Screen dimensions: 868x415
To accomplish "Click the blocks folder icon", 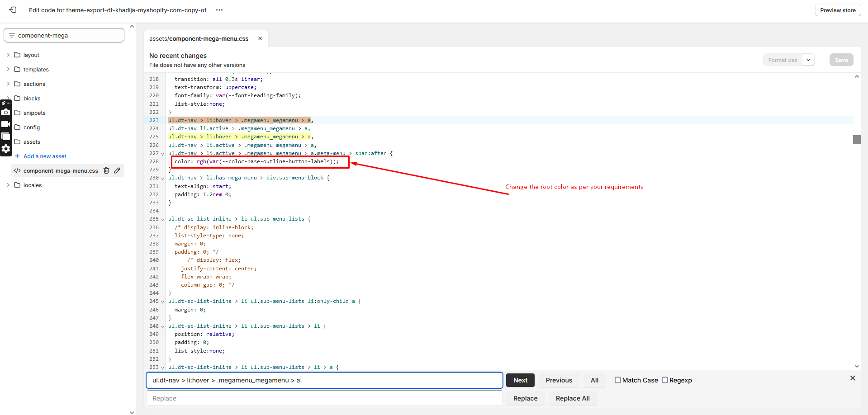I will coord(17,98).
